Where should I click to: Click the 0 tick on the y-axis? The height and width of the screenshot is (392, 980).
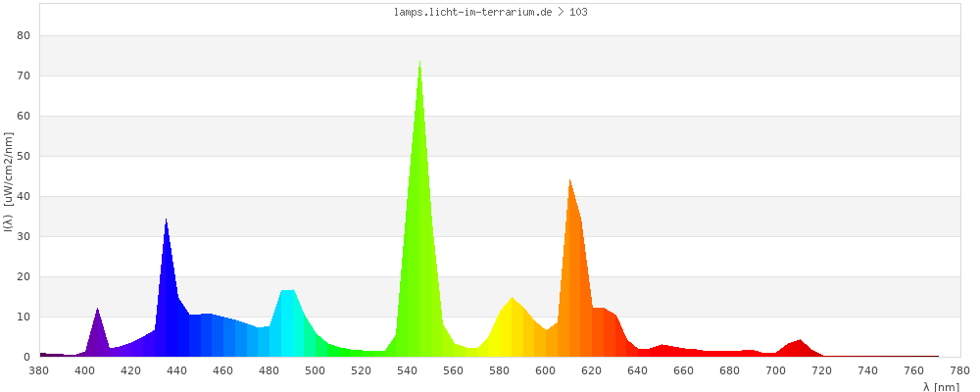(x=27, y=357)
